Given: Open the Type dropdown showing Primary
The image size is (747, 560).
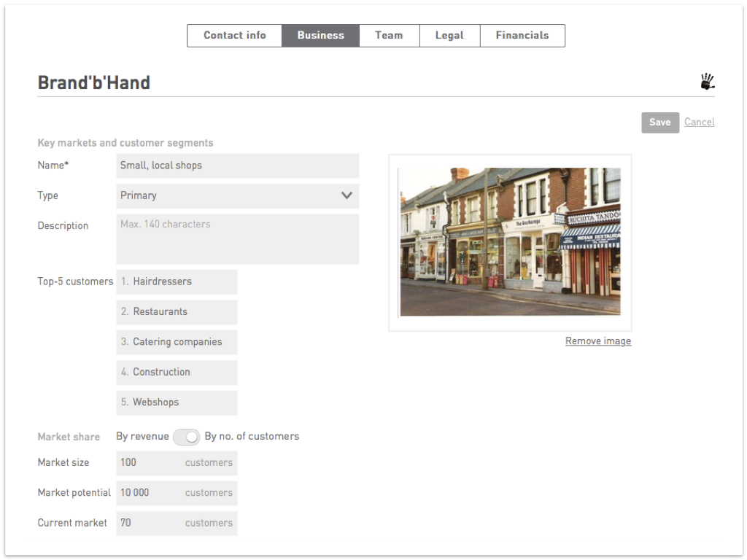Looking at the screenshot, I should pos(237,195).
